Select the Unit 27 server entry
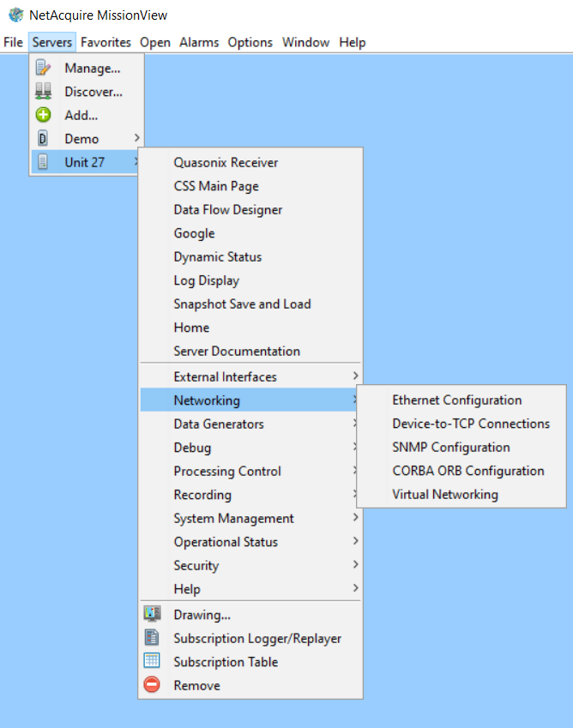 tap(85, 162)
